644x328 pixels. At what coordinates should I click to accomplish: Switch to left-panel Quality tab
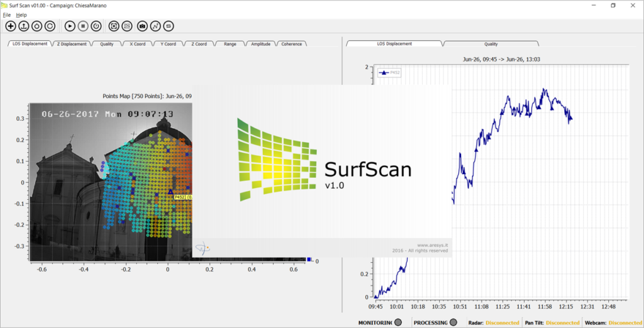pos(107,44)
